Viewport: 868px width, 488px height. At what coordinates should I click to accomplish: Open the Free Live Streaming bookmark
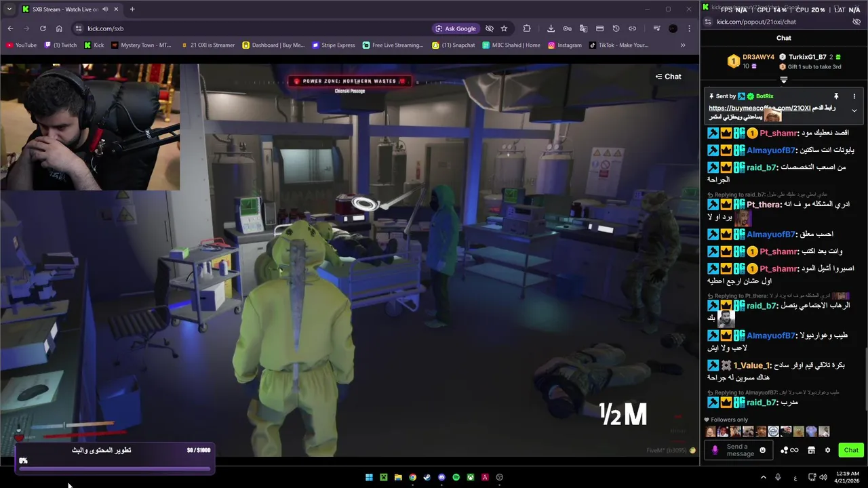point(393,45)
